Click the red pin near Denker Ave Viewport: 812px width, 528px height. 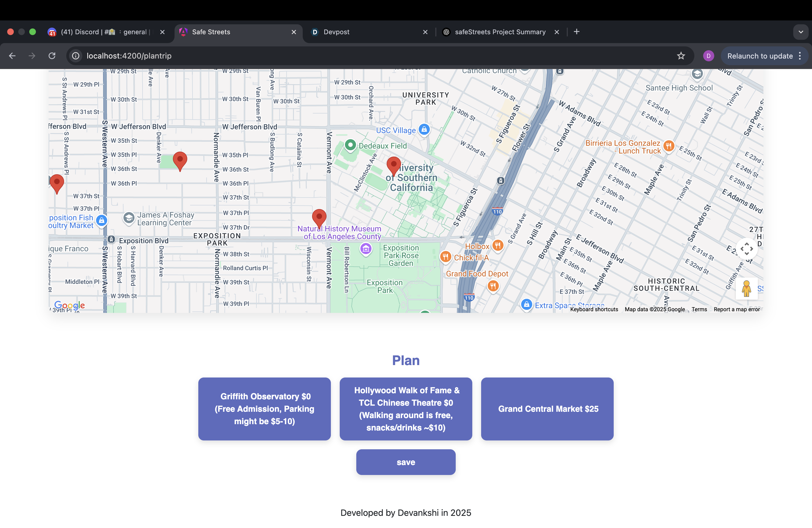point(180,160)
